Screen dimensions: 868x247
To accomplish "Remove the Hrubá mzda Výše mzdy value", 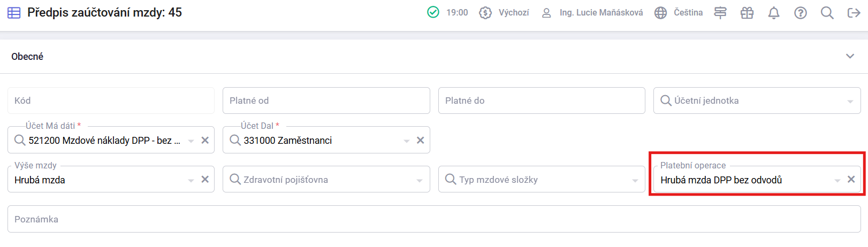I will [205, 180].
